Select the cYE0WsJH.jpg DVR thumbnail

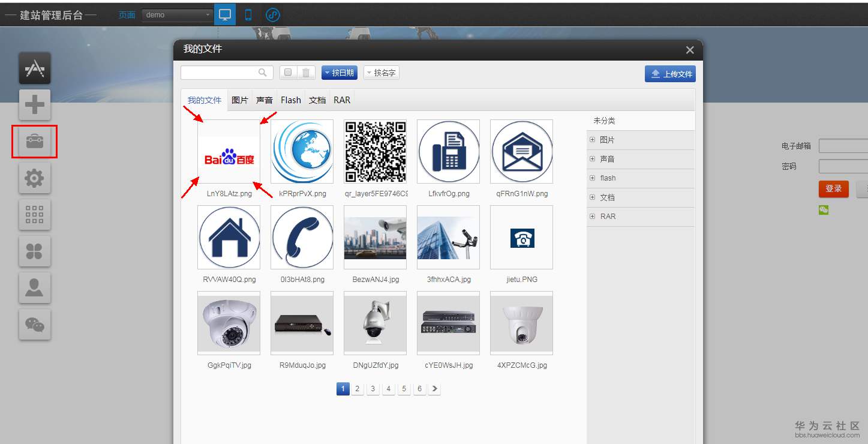pos(448,323)
